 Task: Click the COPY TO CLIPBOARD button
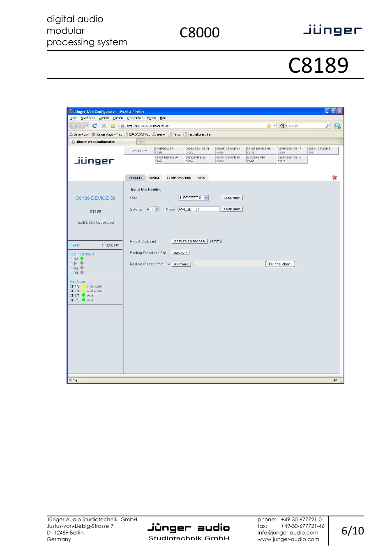tap(189, 242)
